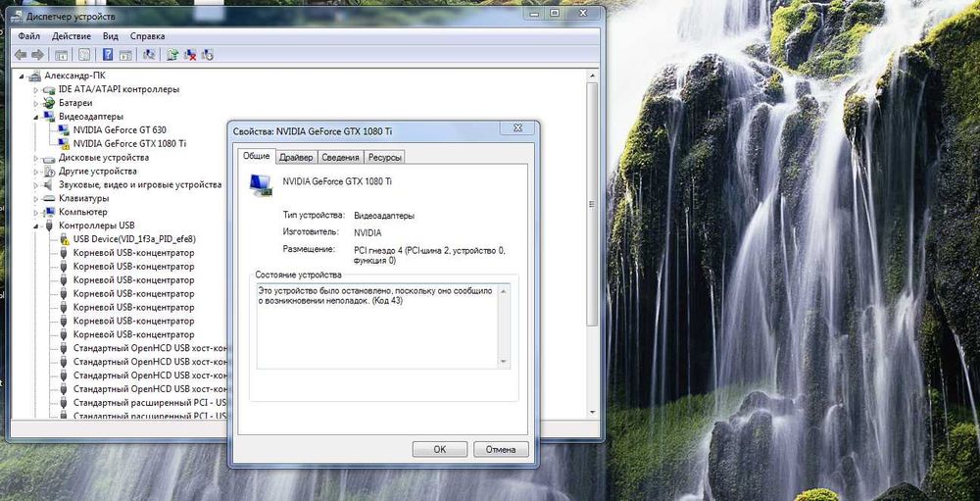980x501 pixels.
Task: Open the Файл menu
Action: click(28, 36)
